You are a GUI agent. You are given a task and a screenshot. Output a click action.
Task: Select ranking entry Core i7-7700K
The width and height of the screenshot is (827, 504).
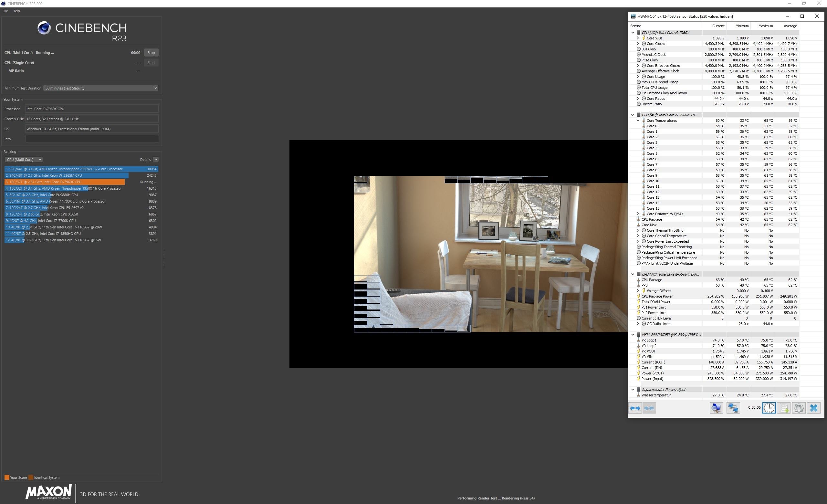(81, 221)
